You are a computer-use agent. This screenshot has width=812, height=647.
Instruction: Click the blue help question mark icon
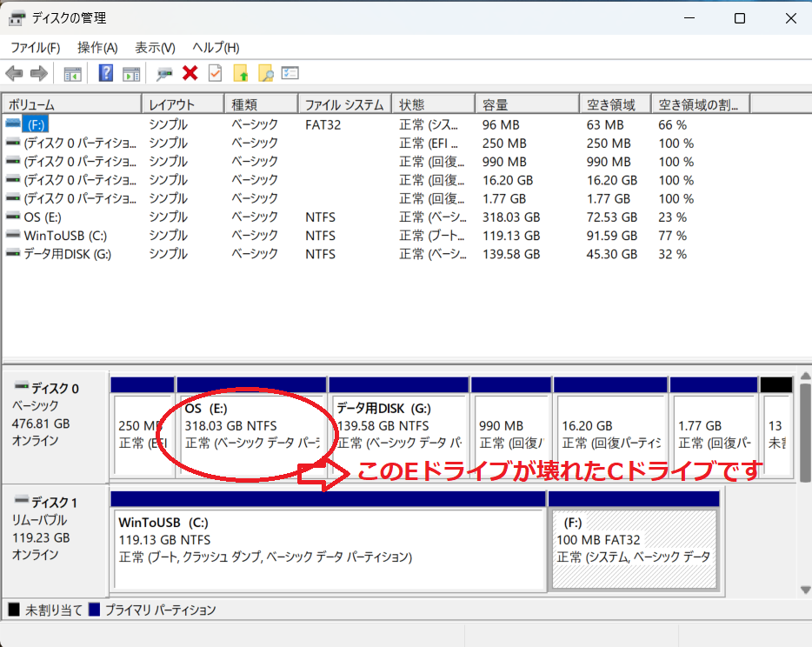[106, 74]
